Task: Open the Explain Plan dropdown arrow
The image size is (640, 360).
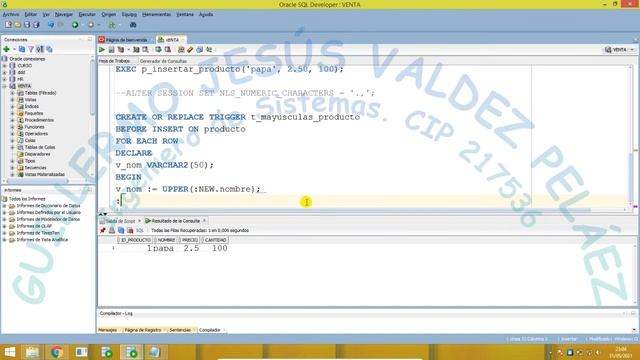Action: tap(128, 50)
